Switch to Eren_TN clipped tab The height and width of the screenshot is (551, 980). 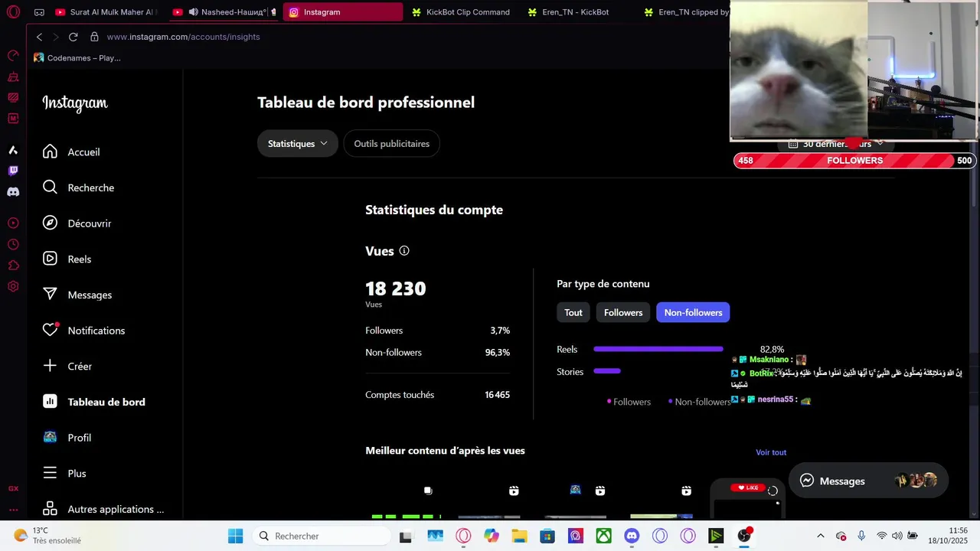(x=685, y=12)
